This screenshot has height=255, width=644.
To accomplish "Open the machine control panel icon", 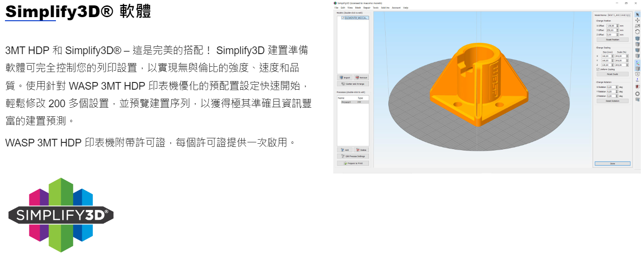I will [x=637, y=99].
